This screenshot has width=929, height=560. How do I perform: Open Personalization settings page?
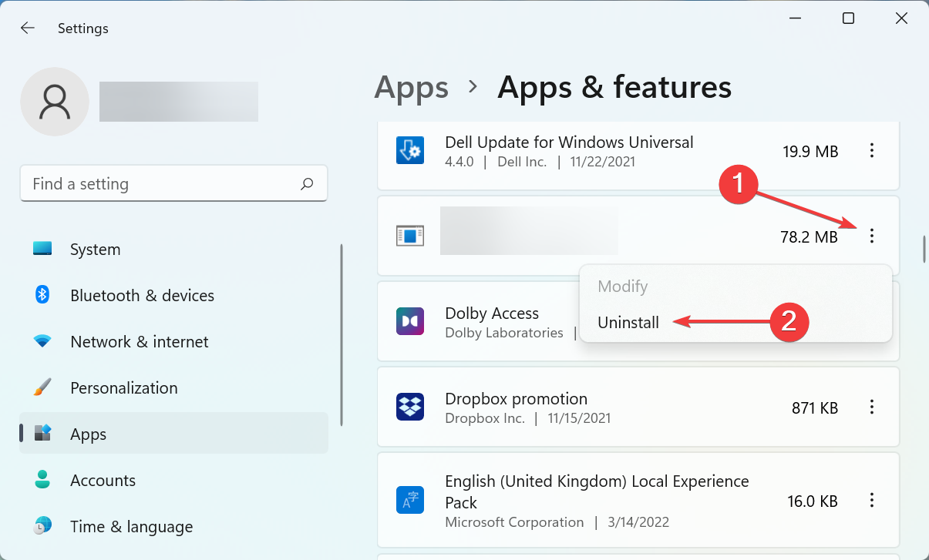(x=123, y=388)
